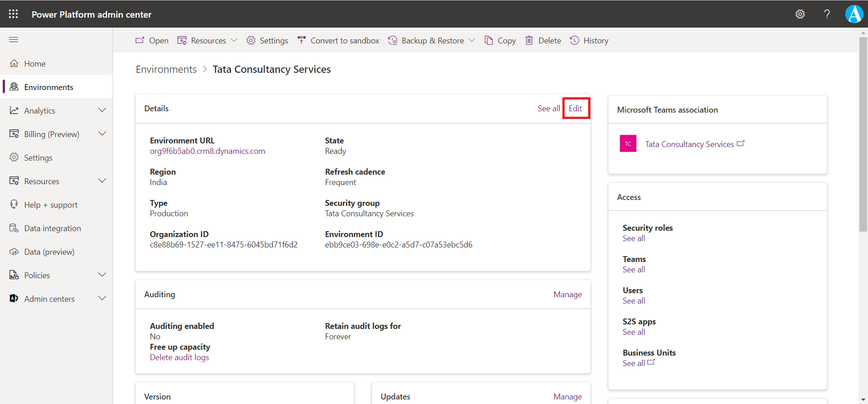This screenshot has width=868, height=404.
Task: Expand the Analytics sidebar section
Action: click(102, 110)
